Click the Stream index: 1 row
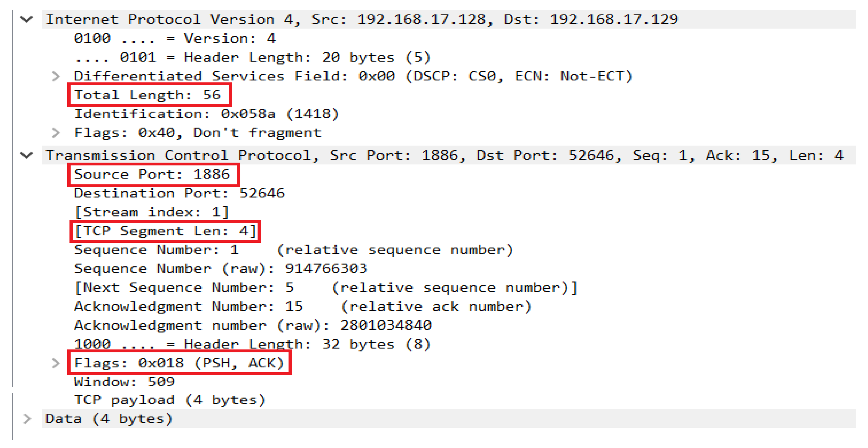Screen dimensions: 868x448 pyautogui.click(x=152, y=212)
